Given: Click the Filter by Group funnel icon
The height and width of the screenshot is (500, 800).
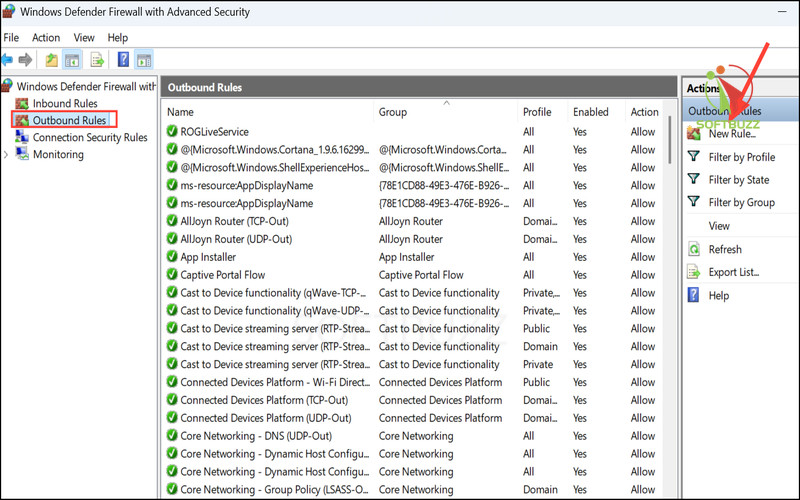Looking at the screenshot, I should pyautogui.click(x=694, y=202).
